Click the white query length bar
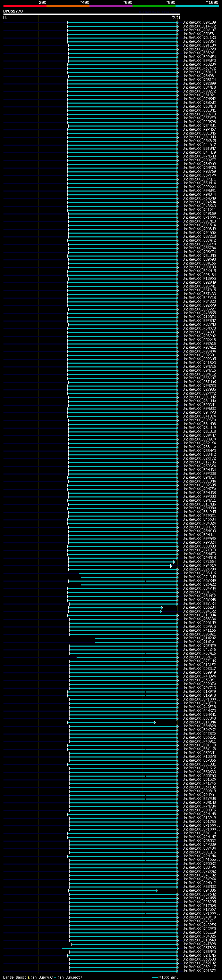 (92, 14)
